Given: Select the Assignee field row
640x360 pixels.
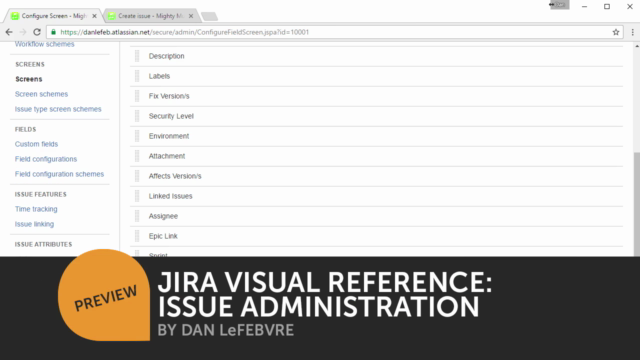Looking at the screenshot, I should point(376,216).
